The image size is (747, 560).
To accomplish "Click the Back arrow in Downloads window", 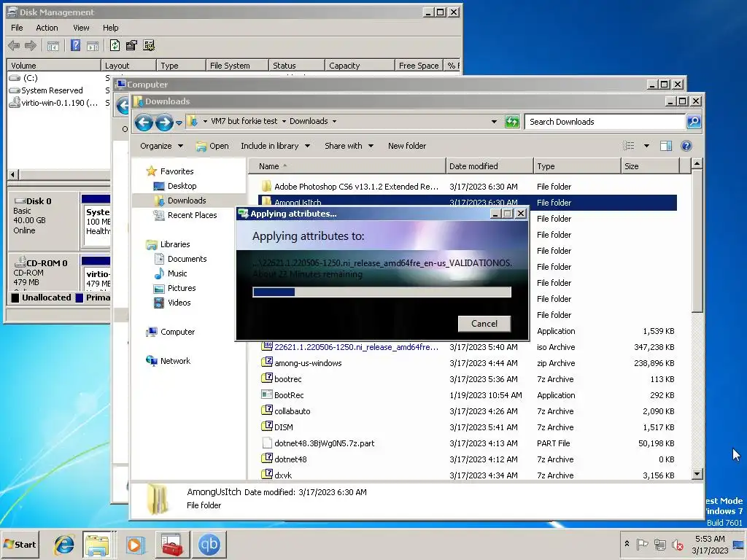I will click(144, 122).
